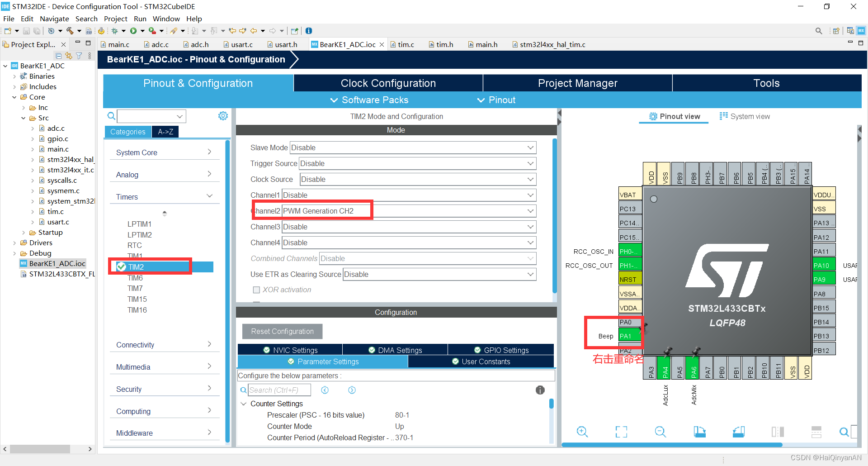Click the Information Center 'i' toolbar icon
868x466 pixels.
click(309, 31)
